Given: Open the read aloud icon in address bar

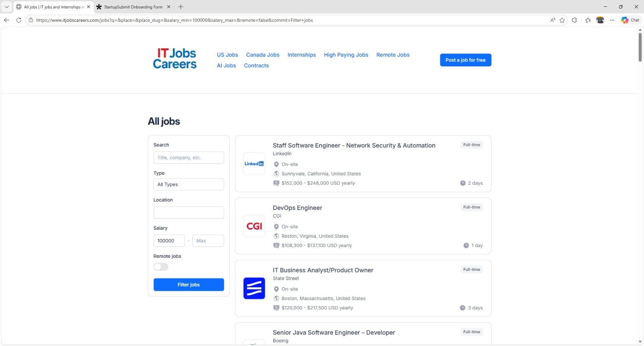Looking at the screenshot, I should point(553,20).
